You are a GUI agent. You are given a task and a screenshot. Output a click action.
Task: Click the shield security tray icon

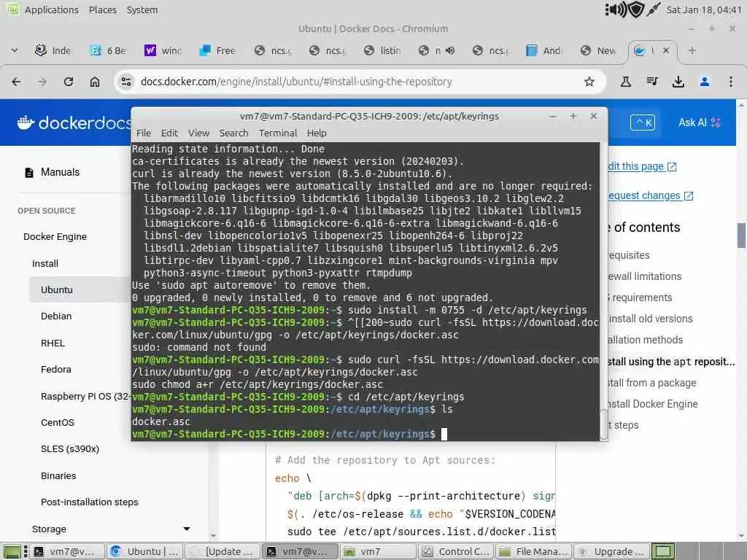point(636,9)
